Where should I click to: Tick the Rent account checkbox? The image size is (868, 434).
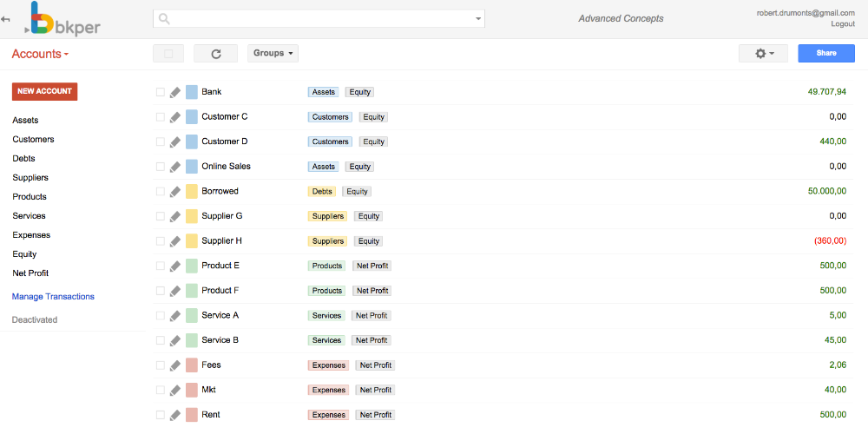tap(161, 415)
